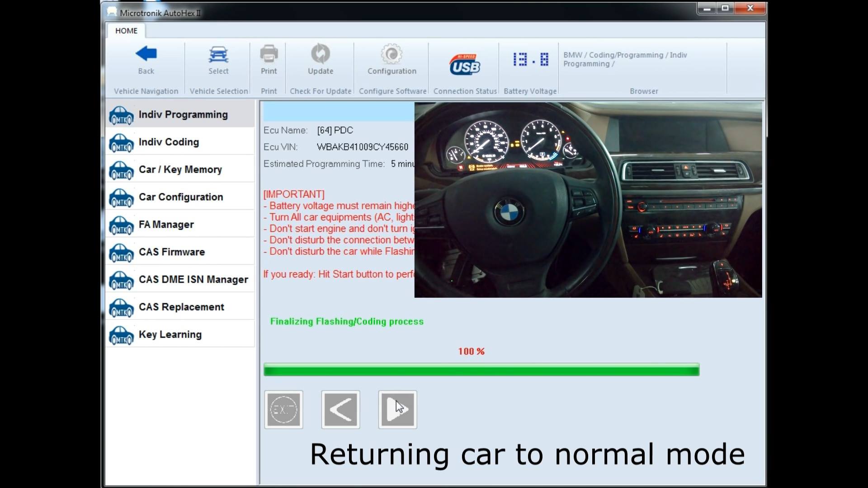Viewport: 868px width, 488px height.
Task: Print using the printer icon
Action: coord(269,54)
